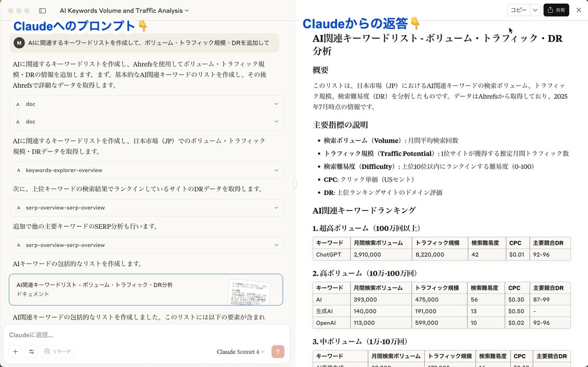This screenshot has height=367, width=588.
Task: Click the plus attachment icon
Action: 15,351
